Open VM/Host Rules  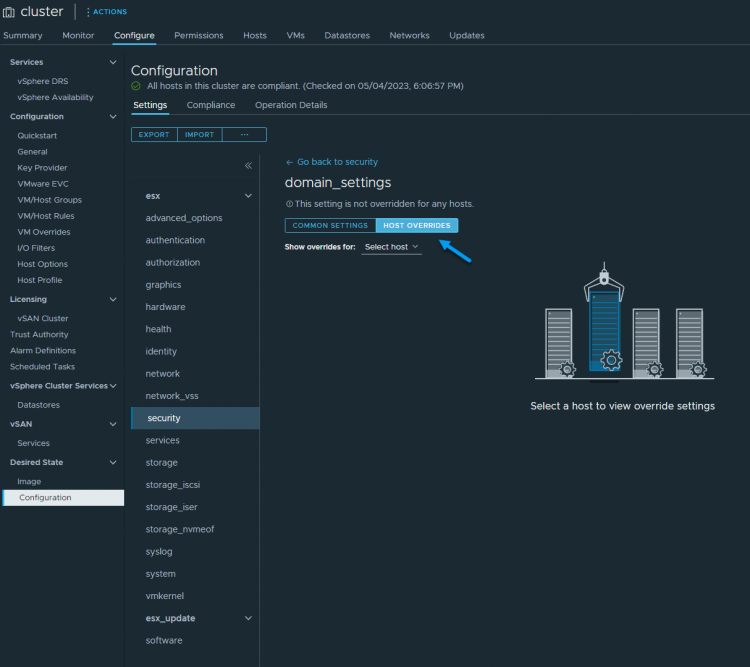[x=45, y=216]
